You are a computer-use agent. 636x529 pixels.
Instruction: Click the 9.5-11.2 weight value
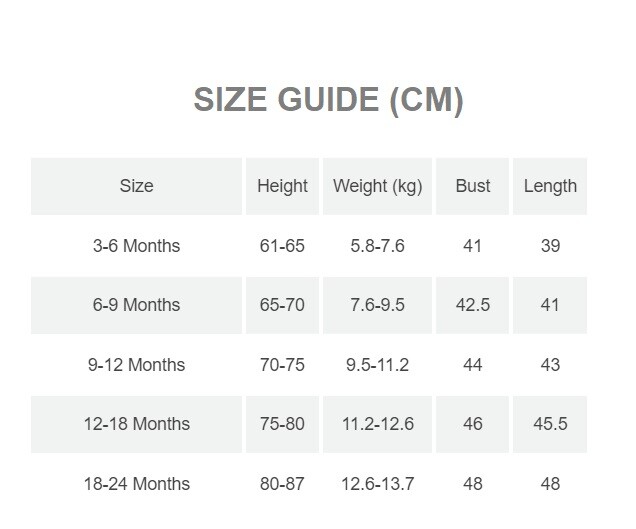[x=377, y=365]
